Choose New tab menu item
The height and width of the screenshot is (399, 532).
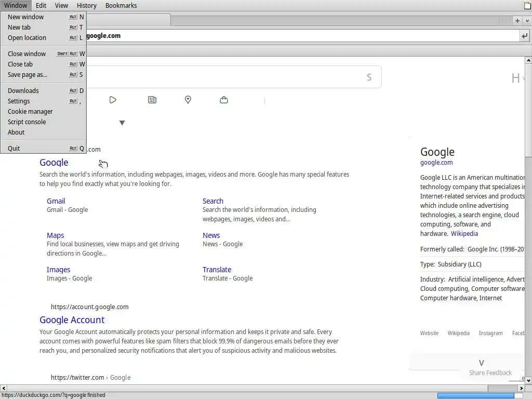44,27
